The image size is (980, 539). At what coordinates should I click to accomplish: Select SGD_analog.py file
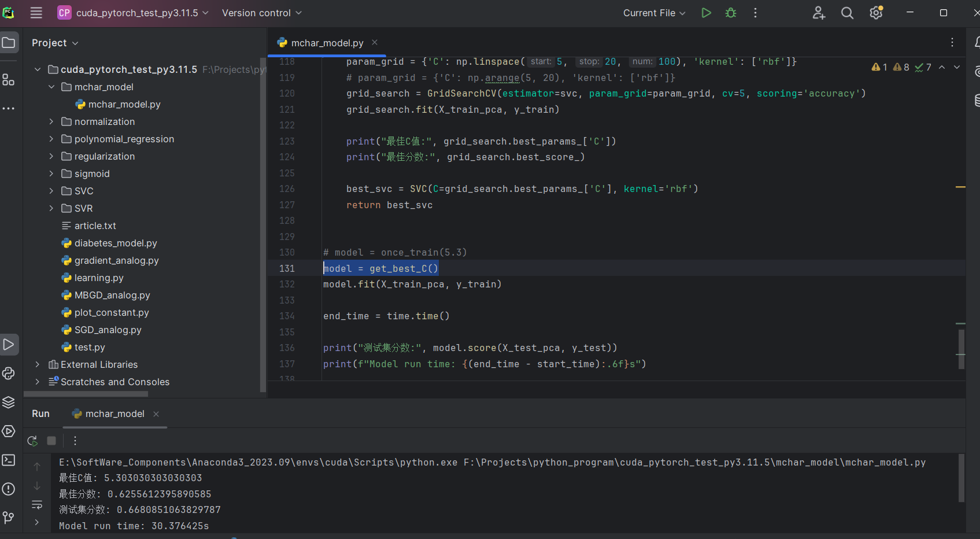point(101,330)
